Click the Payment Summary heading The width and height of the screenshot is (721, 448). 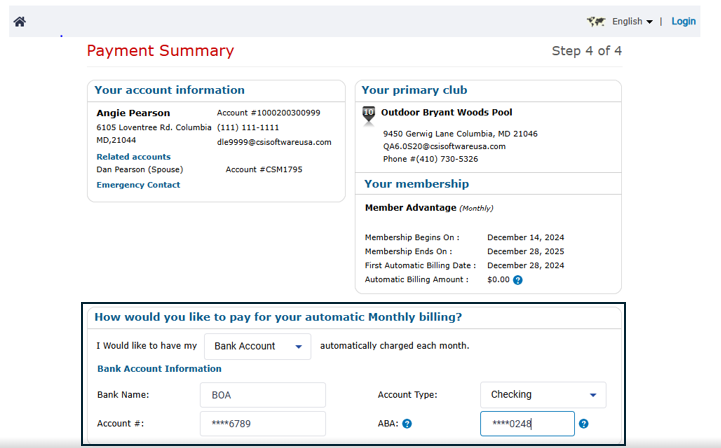(160, 51)
